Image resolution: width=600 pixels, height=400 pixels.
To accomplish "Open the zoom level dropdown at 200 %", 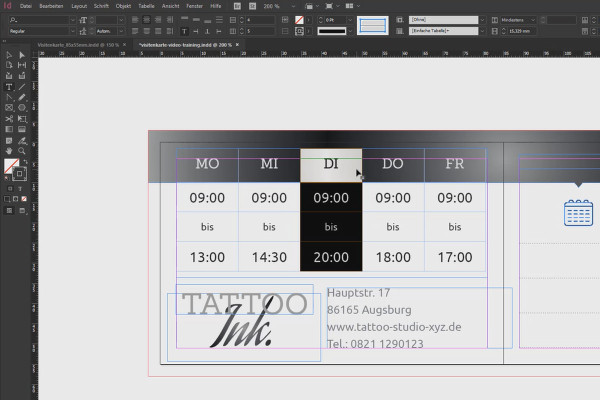I will 293,6.
